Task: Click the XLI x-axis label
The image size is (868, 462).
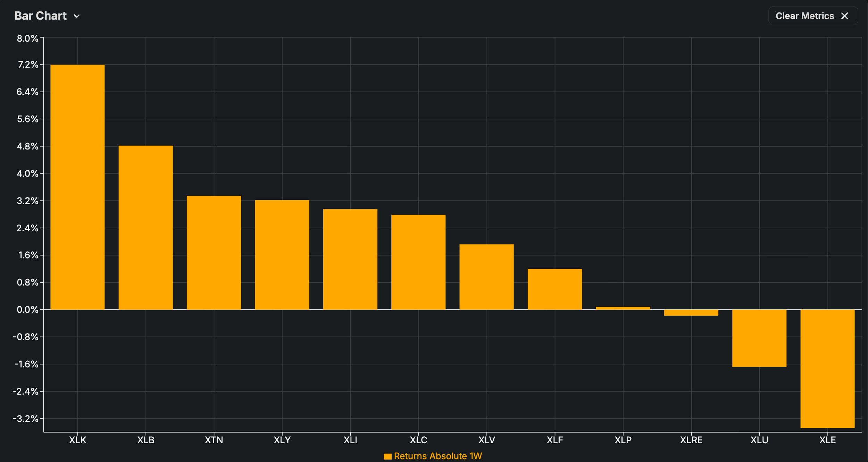Action: (350, 440)
